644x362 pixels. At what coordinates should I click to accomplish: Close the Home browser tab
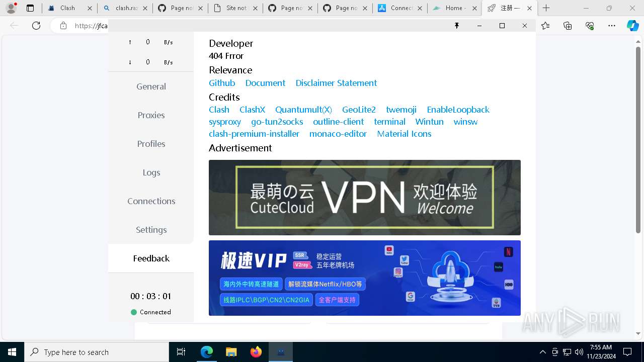[474, 8]
